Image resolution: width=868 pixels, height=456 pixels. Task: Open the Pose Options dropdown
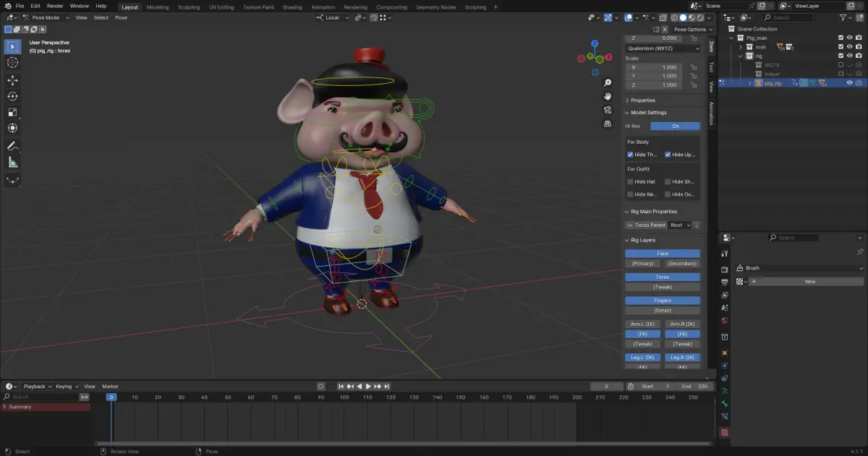coord(692,30)
